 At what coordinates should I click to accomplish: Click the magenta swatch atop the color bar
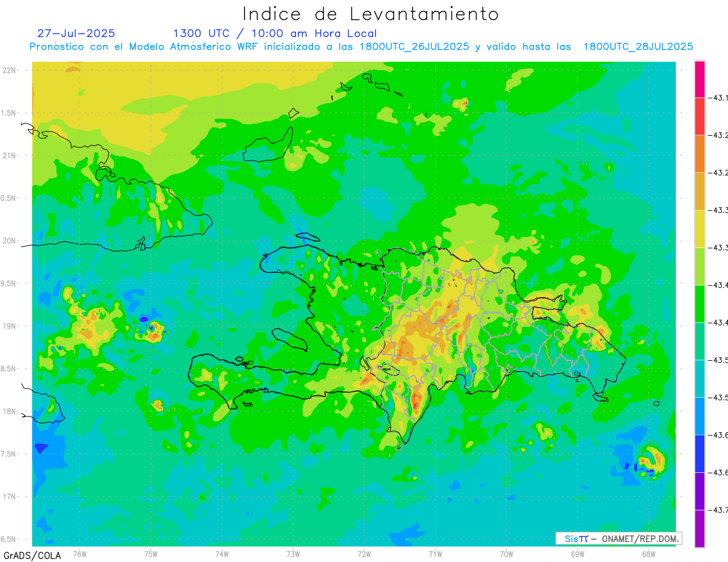click(x=699, y=79)
